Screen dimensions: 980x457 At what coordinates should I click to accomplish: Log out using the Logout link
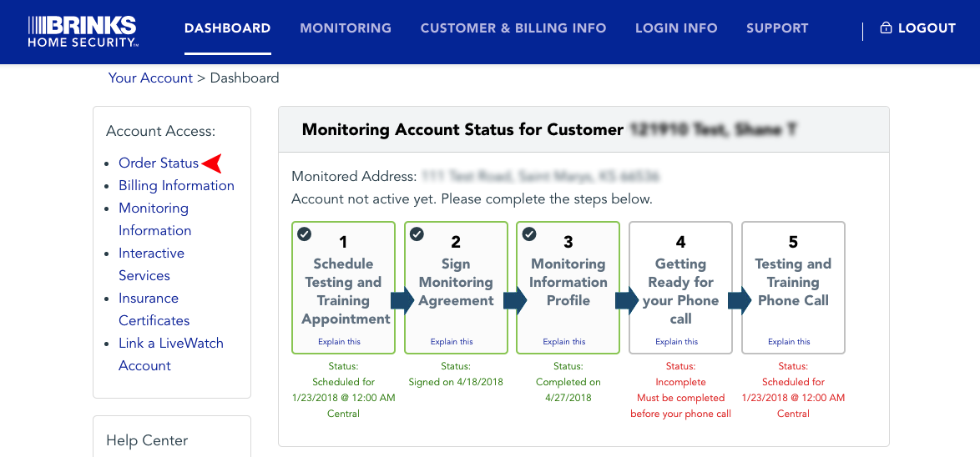(x=927, y=28)
